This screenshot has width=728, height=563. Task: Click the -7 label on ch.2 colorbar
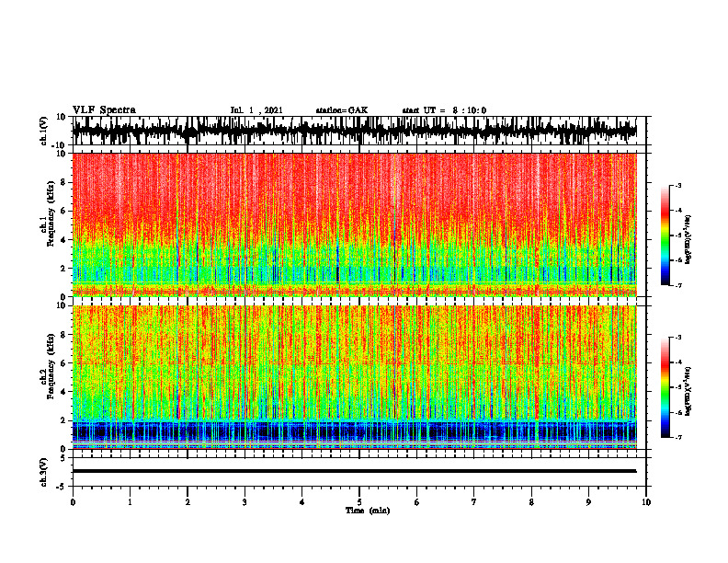coord(677,437)
